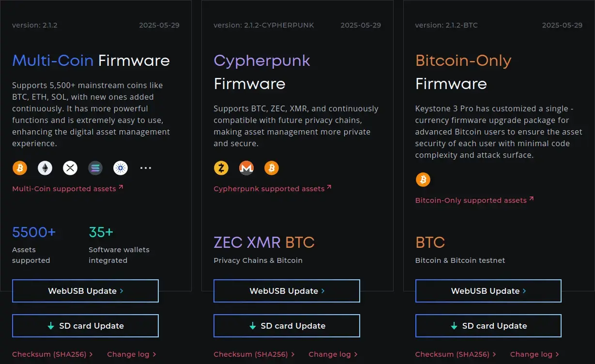This screenshot has height=364, width=595.
Task: Click the Ethereum coin icon
Action: coord(45,168)
